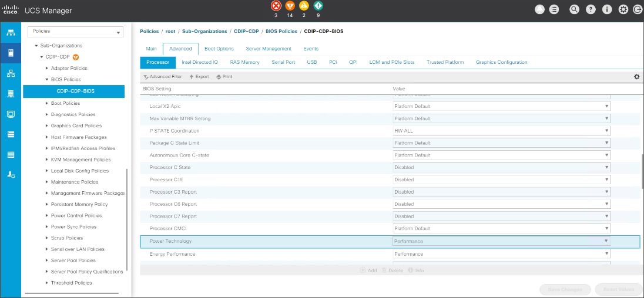Open Package C State Limit dropdown
Screen dimensions: 644x298
pyautogui.click(x=501, y=143)
